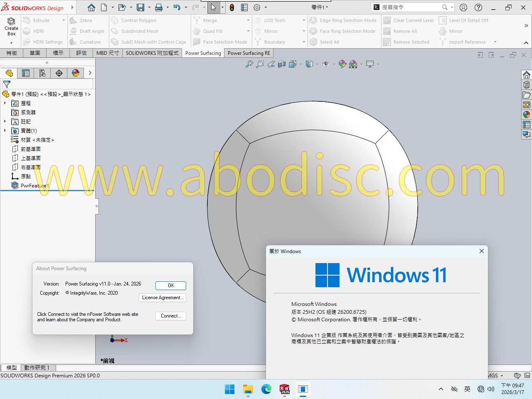Click the Save disk icon

140,7
